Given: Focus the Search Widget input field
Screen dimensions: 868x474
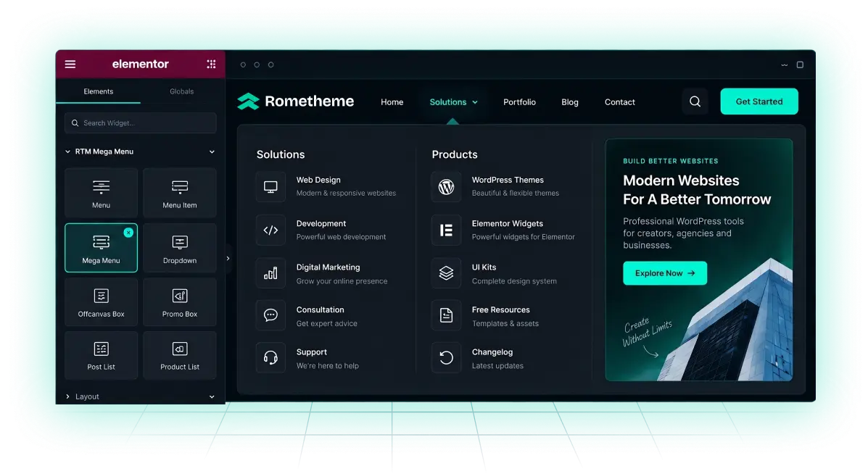Looking at the screenshot, I should point(140,122).
